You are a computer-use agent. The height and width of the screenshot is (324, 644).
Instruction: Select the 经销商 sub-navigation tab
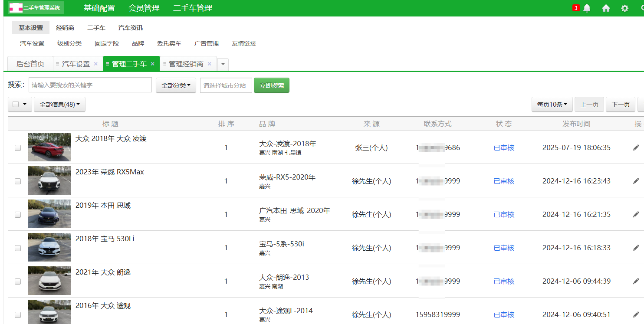65,28
